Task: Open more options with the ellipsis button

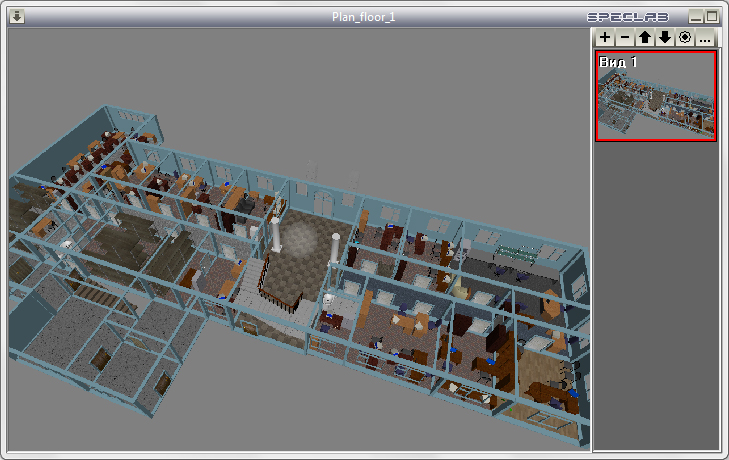Action: click(705, 37)
